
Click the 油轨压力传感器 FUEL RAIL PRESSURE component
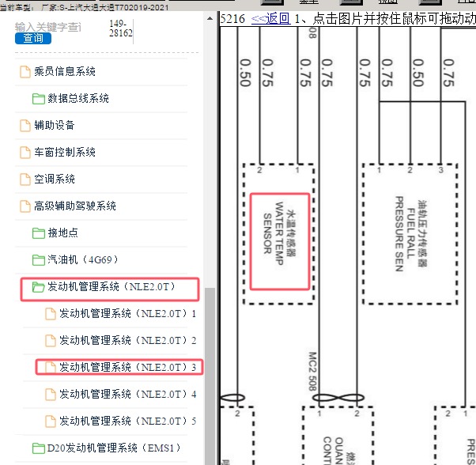(410, 234)
